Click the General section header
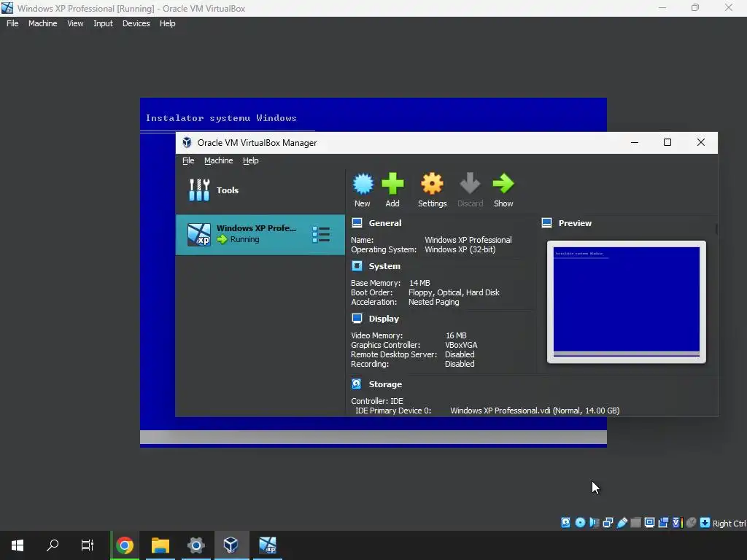Image resolution: width=747 pixels, height=560 pixels. coord(385,223)
